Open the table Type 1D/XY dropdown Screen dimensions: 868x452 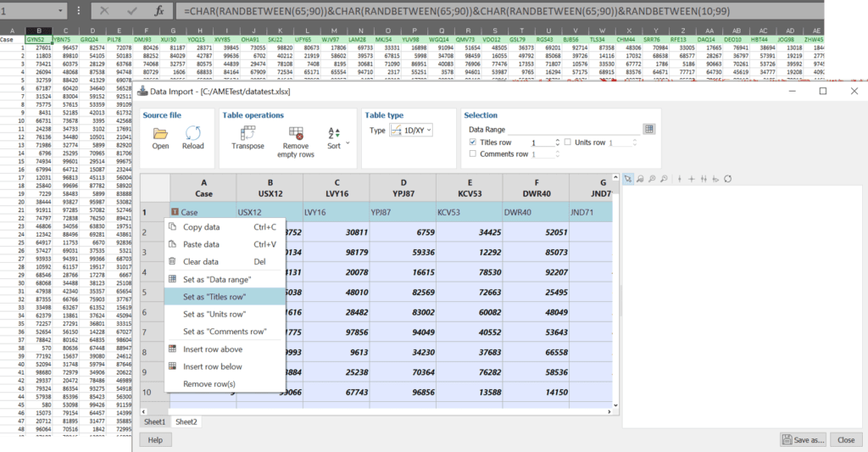(x=411, y=130)
